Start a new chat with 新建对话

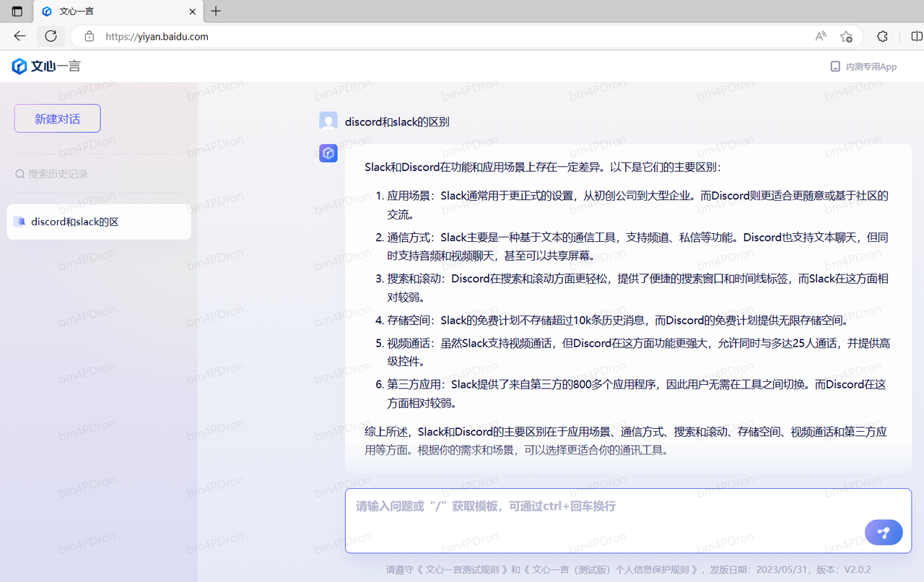pyautogui.click(x=58, y=118)
